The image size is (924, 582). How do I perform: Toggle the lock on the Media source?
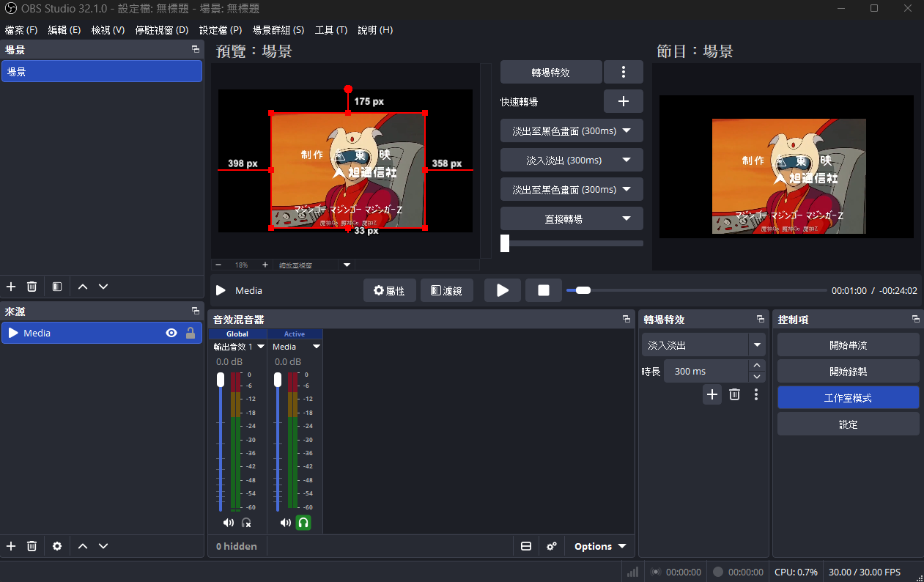pyautogui.click(x=191, y=333)
